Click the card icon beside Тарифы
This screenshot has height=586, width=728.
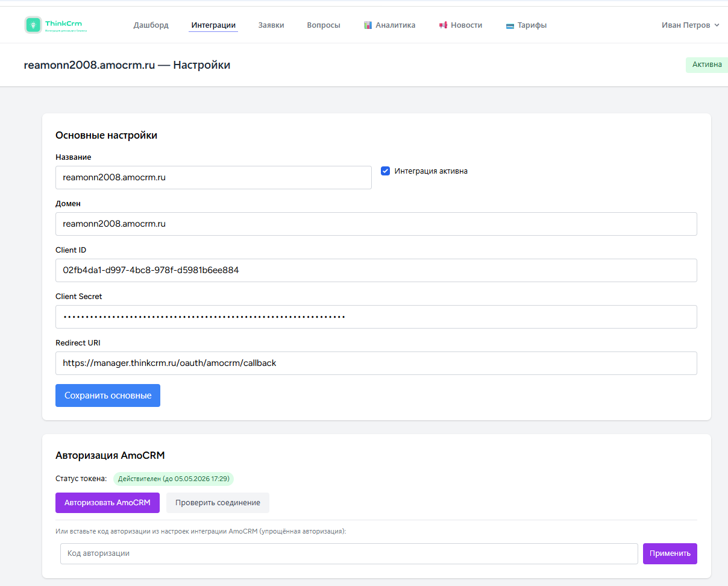[x=510, y=26]
